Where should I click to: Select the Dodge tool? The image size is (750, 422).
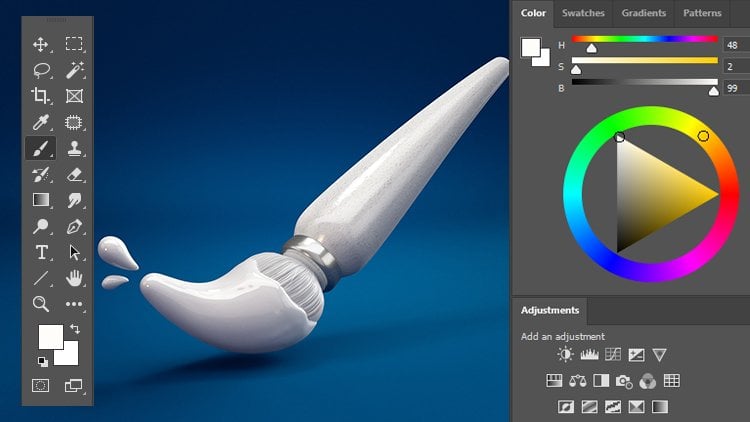tap(41, 226)
